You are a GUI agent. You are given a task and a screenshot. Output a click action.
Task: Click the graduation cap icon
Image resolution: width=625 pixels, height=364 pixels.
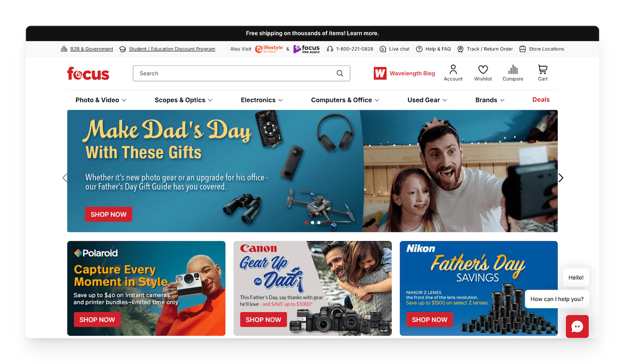(x=122, y=49)
